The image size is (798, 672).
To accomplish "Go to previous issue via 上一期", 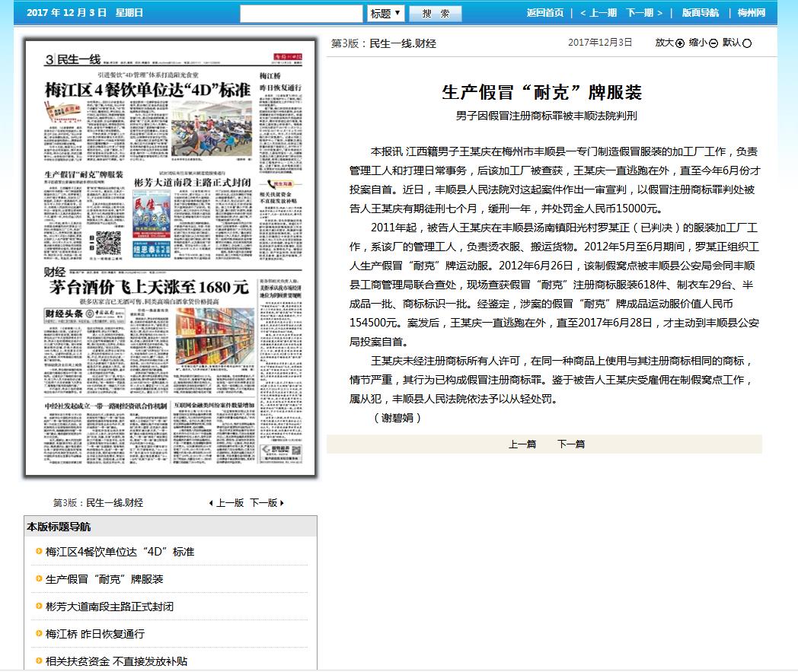I will [x=598, y=13].
